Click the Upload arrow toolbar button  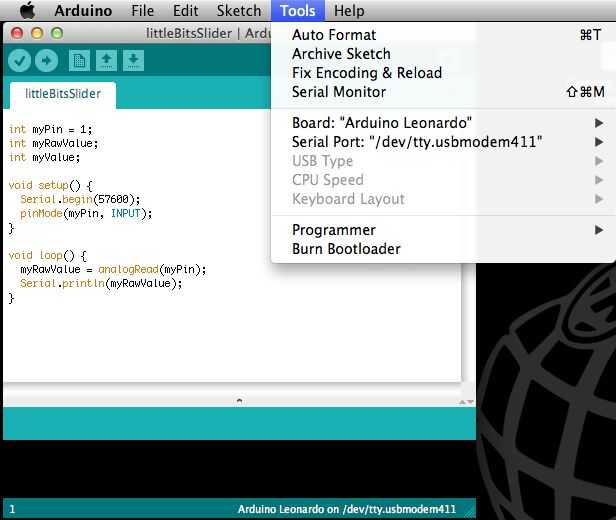click(x=46, y=60)
